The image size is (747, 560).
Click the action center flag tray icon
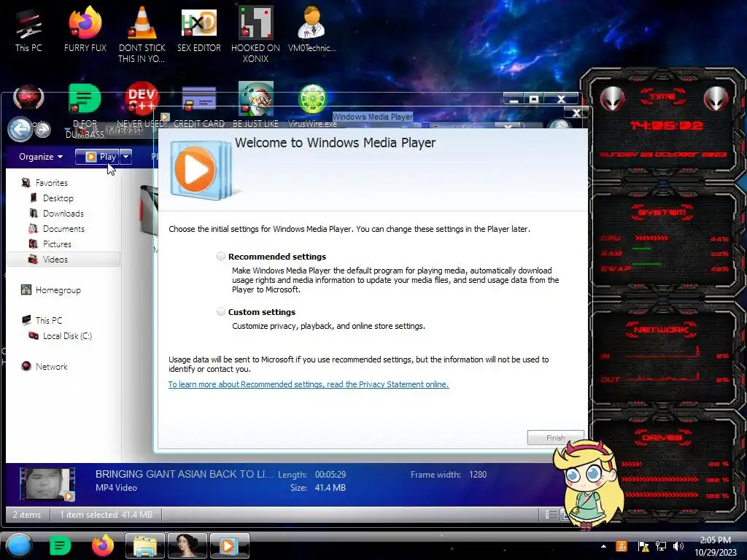pos(643,546)
